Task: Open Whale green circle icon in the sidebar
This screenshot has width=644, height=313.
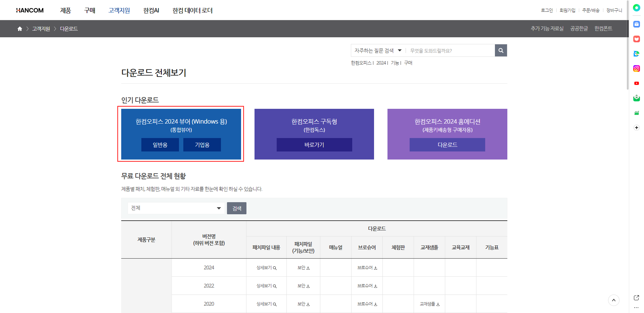Action: pos(636,8)
